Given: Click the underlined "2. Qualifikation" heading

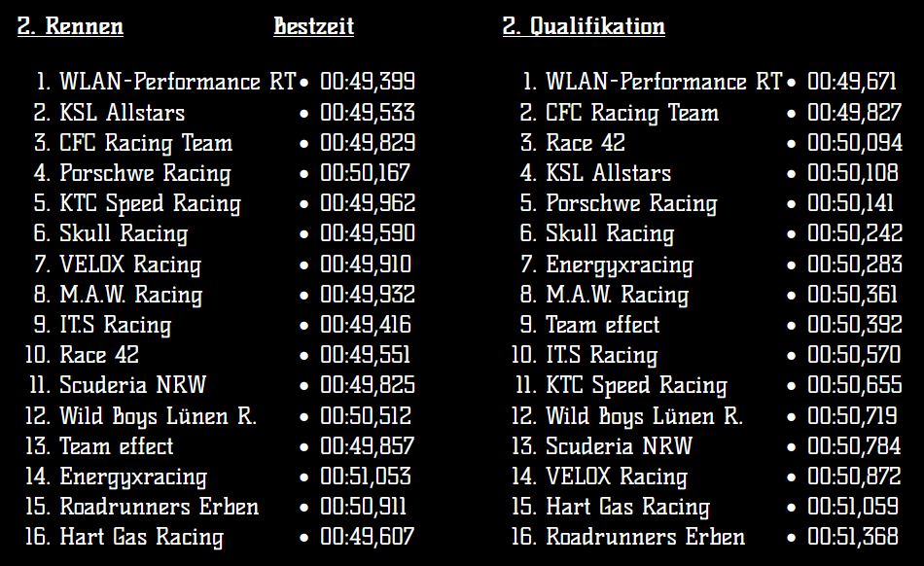Looking at the screenshot, I should tap(584, 26).
